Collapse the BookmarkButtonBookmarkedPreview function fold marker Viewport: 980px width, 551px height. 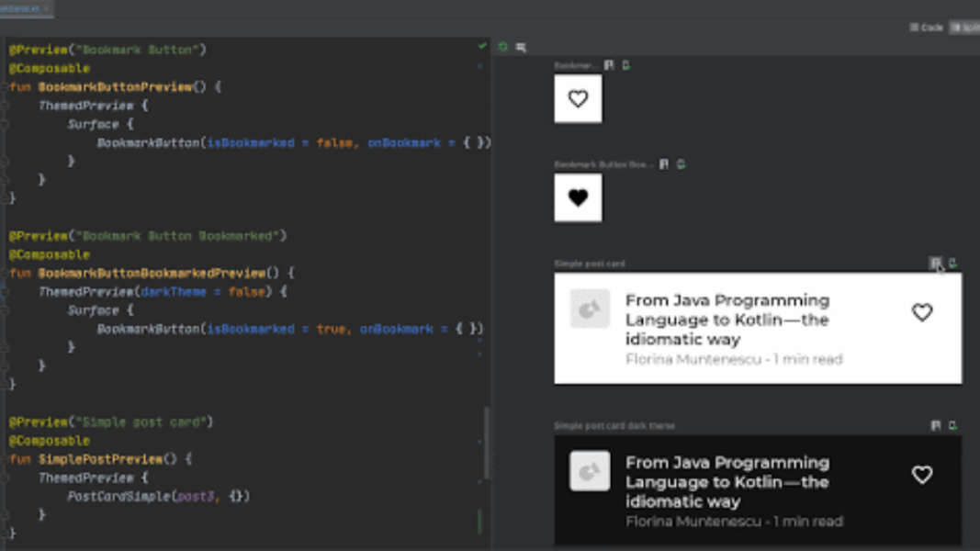[5, 274]
